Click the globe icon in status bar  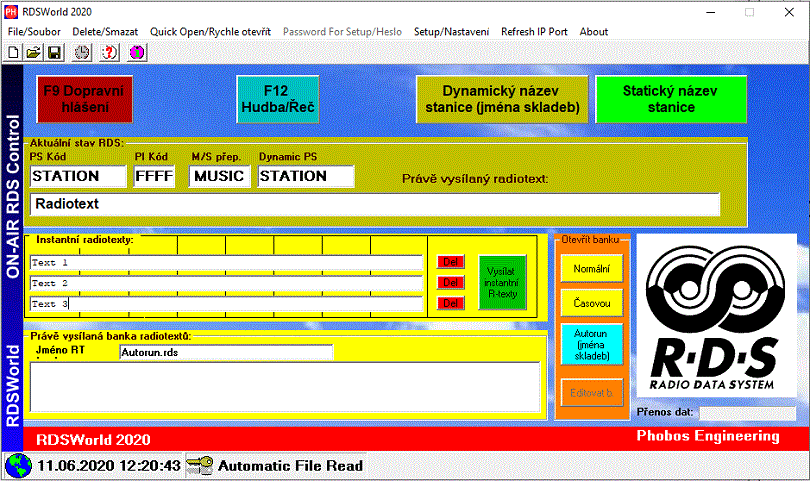click(18, 466)
